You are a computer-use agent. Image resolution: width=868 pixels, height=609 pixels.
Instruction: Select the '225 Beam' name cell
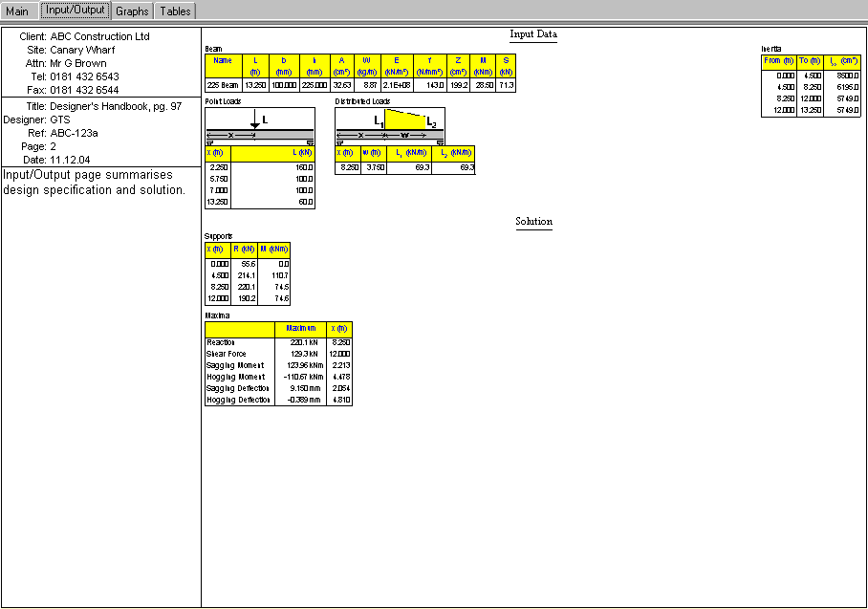(x=223, y=85)
